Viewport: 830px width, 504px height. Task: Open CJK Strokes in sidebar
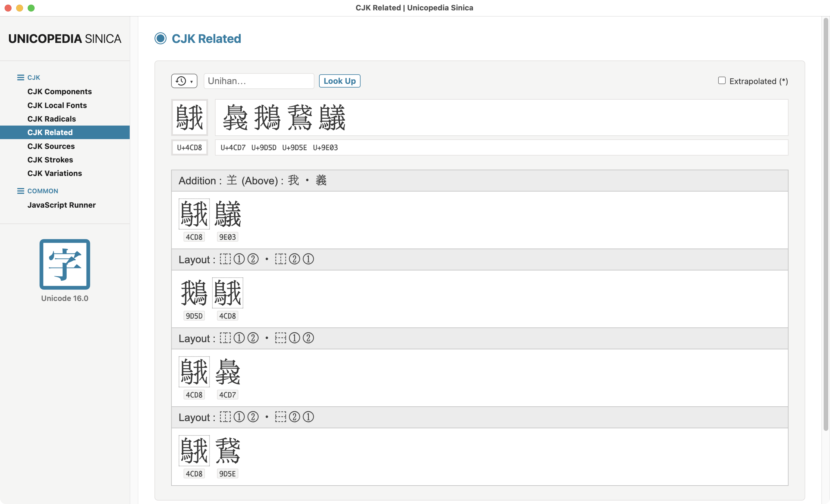point(50,160)
